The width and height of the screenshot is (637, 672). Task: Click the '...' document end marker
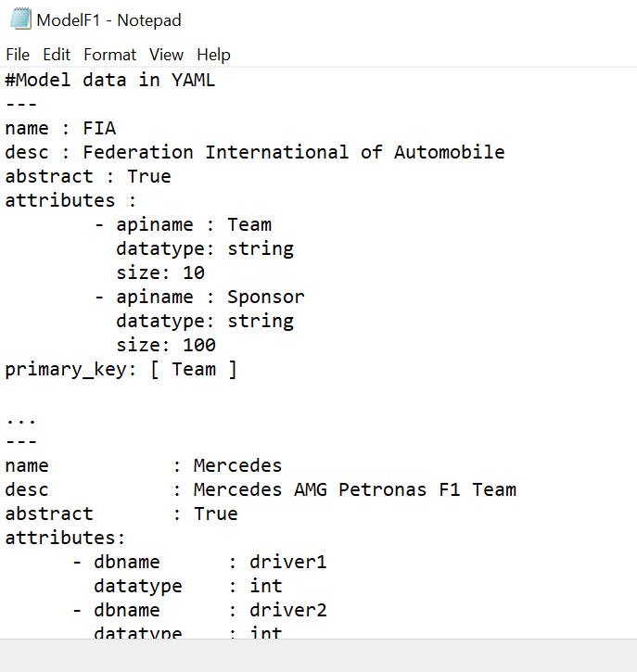pos(21,420)
